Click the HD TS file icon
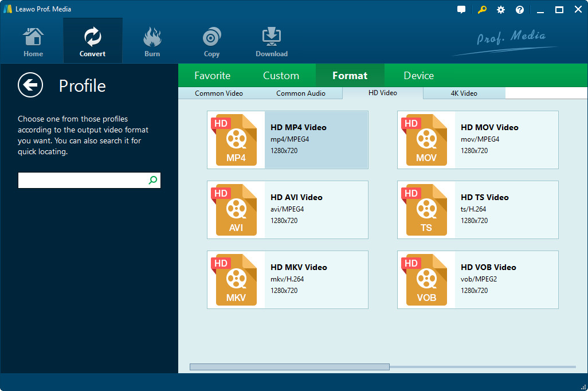Screen dimensions: 588x391 point(425,210)
